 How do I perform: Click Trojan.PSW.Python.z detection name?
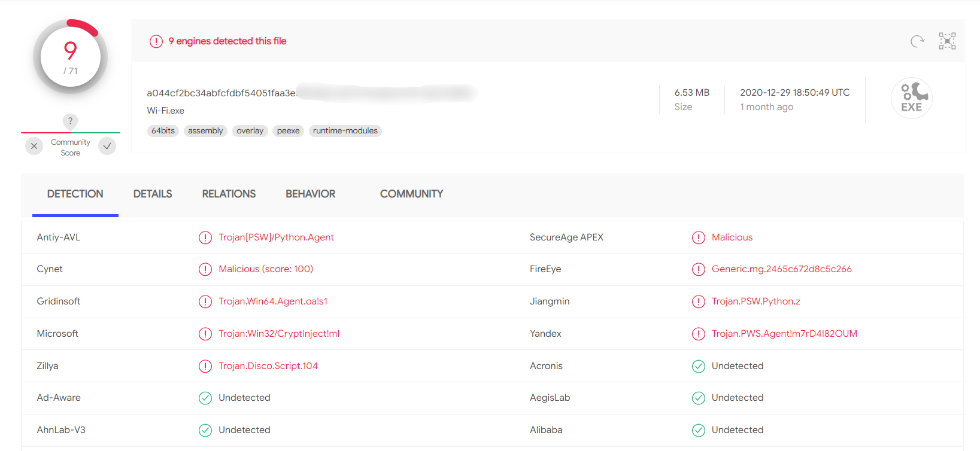pos(756,301)
